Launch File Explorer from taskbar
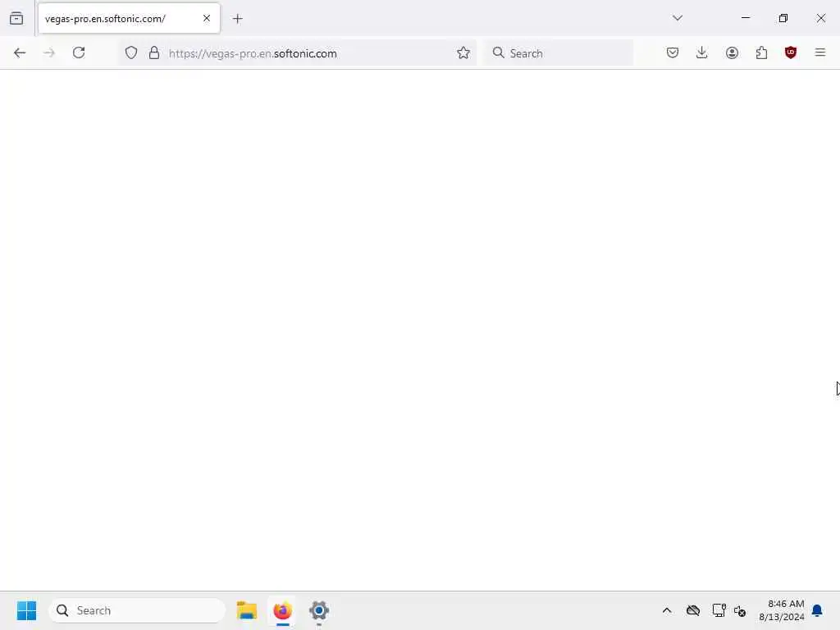840x630 pixels. click(x=247, y=610)
